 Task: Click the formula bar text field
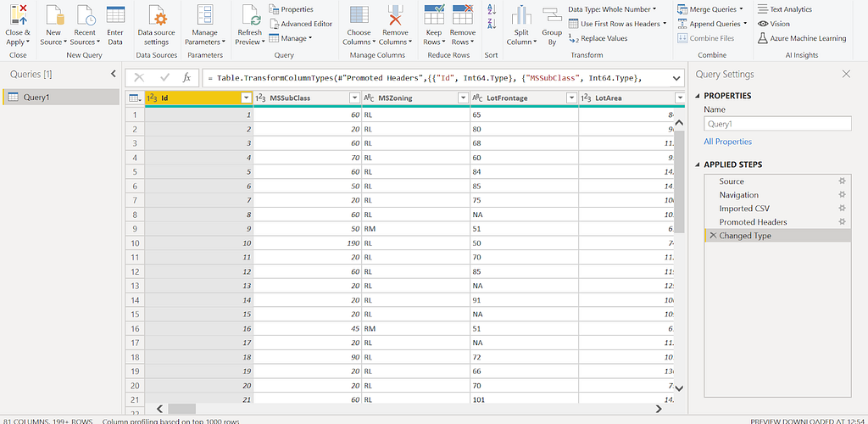coord(436,79)
